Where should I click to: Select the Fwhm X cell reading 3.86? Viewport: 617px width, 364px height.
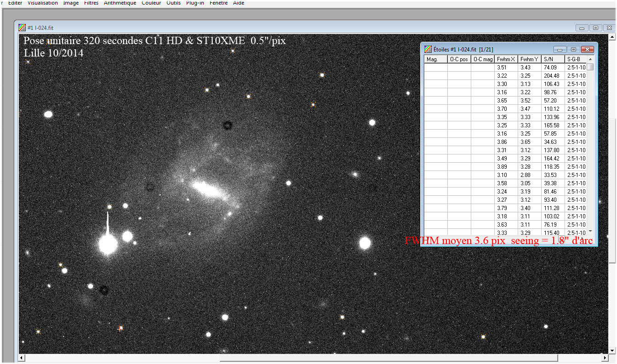(507, 142)
